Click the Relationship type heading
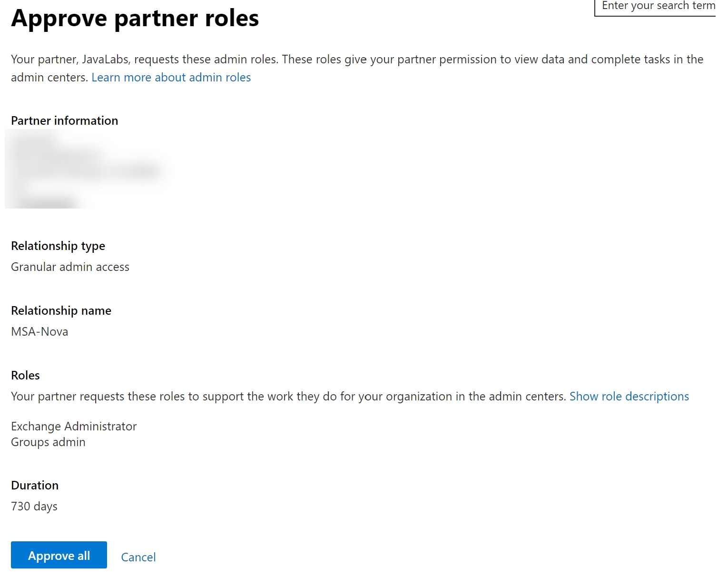Screen dimensions: 728x578 58,246
